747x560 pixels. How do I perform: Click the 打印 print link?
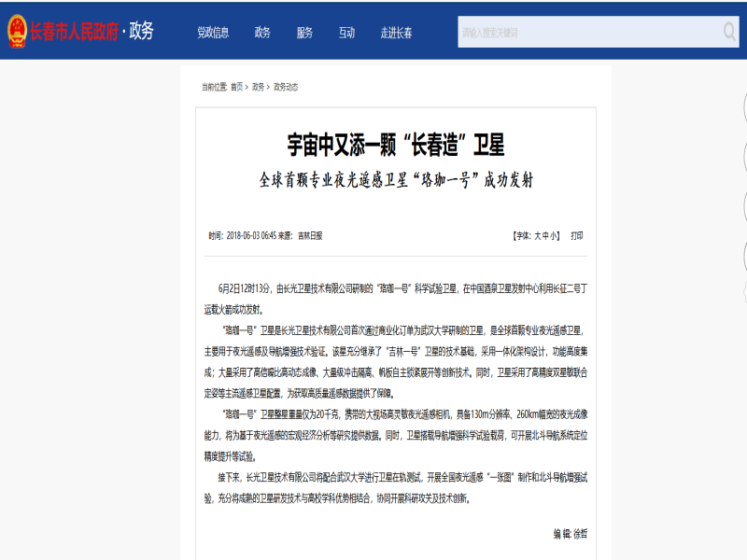[577, 236]
